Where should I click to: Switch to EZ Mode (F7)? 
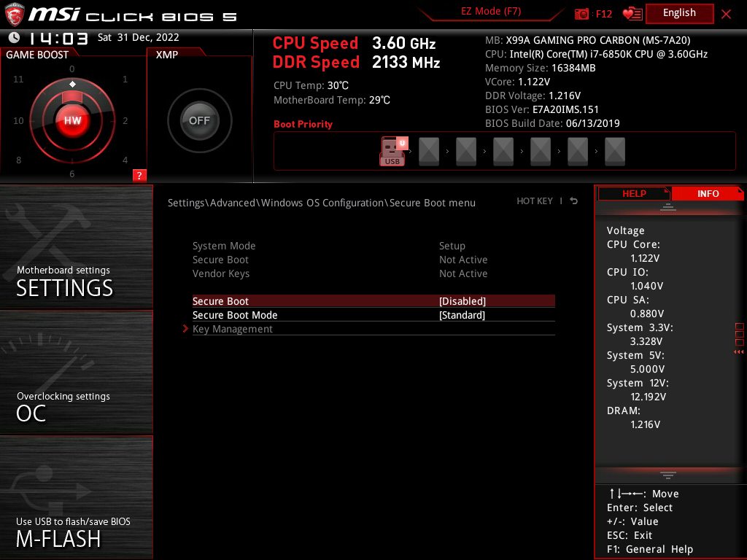pos(491,12)
